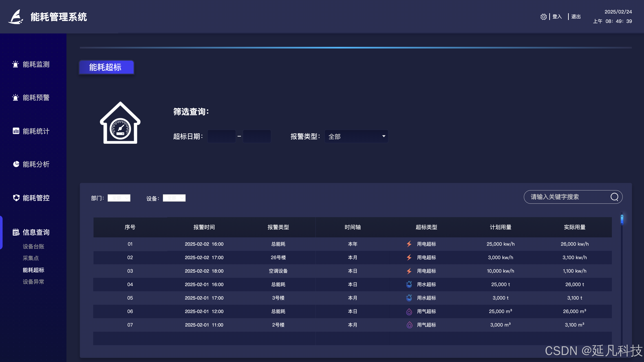Expand the 设备 dropdown filter
644x362 pixels.
pyautogui.click(x=174, y=198)
